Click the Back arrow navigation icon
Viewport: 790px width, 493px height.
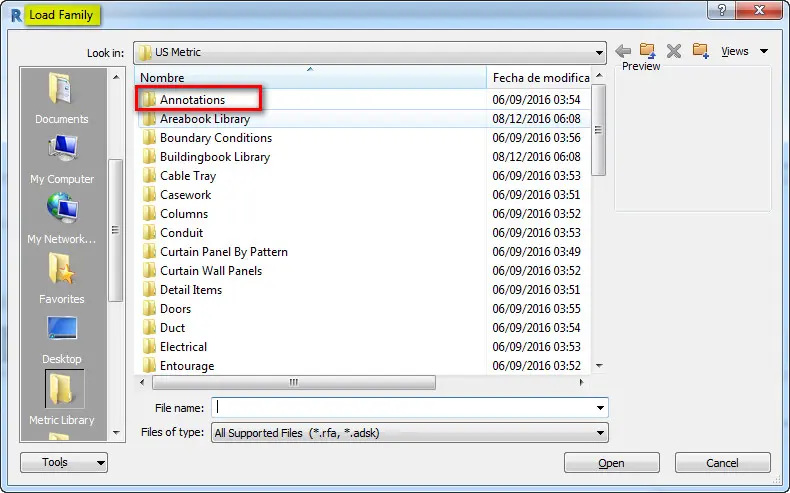coord(623,51)
